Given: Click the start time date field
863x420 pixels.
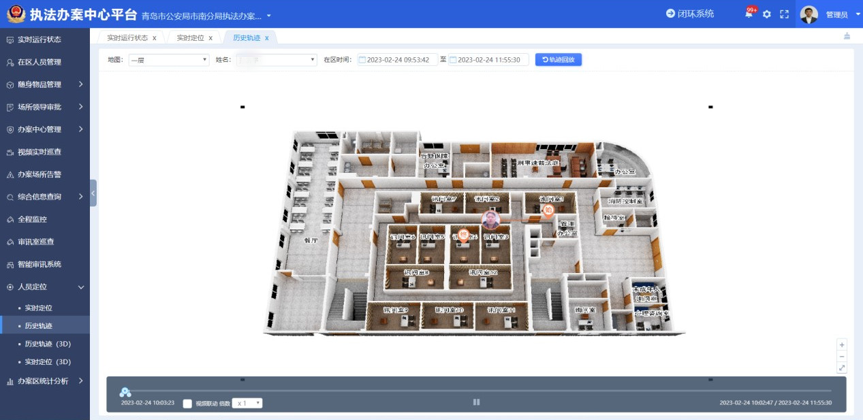Looking at the screenshot, I should (397, 60).
